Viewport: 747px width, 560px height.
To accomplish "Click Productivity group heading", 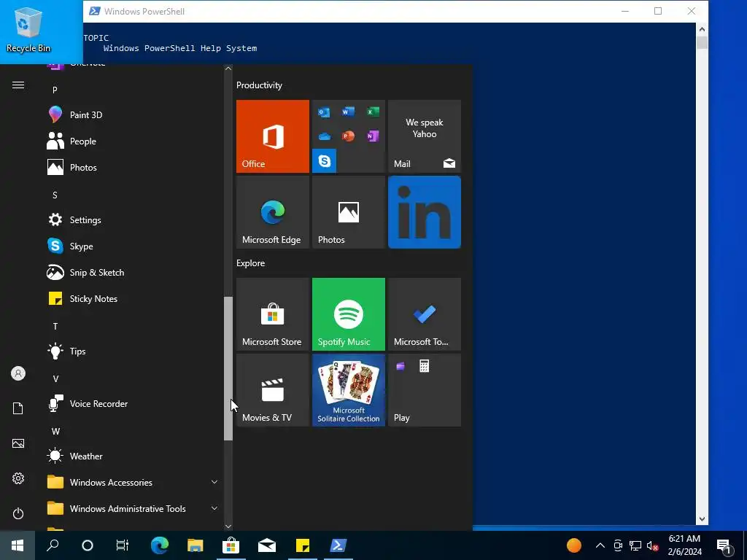I will click(x=259, y=85).
